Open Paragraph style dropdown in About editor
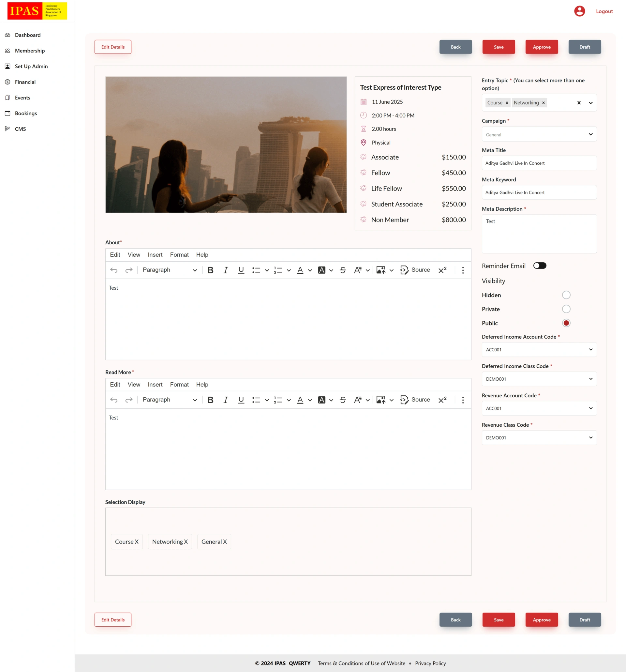The height and width of the screenshot is (672, 626). tap(169, 270)
